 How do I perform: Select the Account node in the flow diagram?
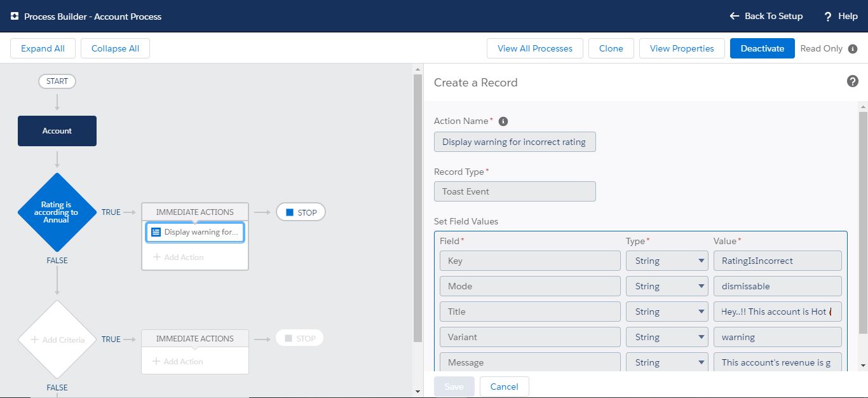tap(57, 131)
